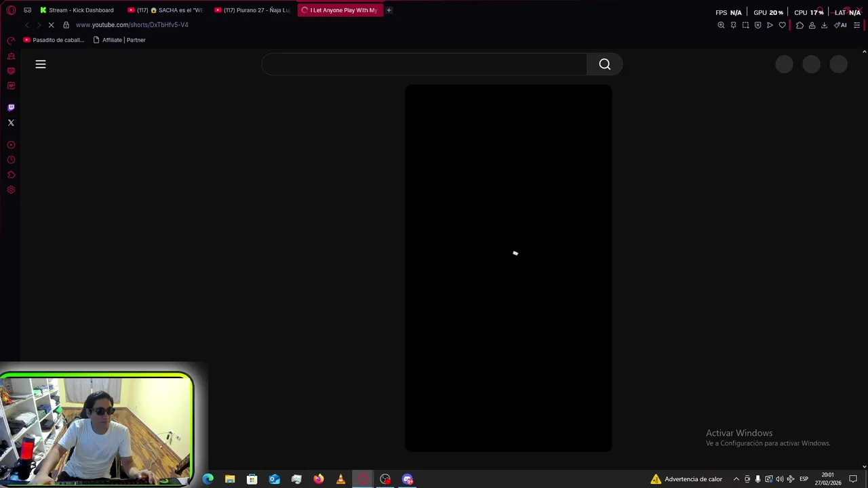Click the pin icon in address bar
The height and width of the screenshot is (488, 868).
(x=733, y=25)
